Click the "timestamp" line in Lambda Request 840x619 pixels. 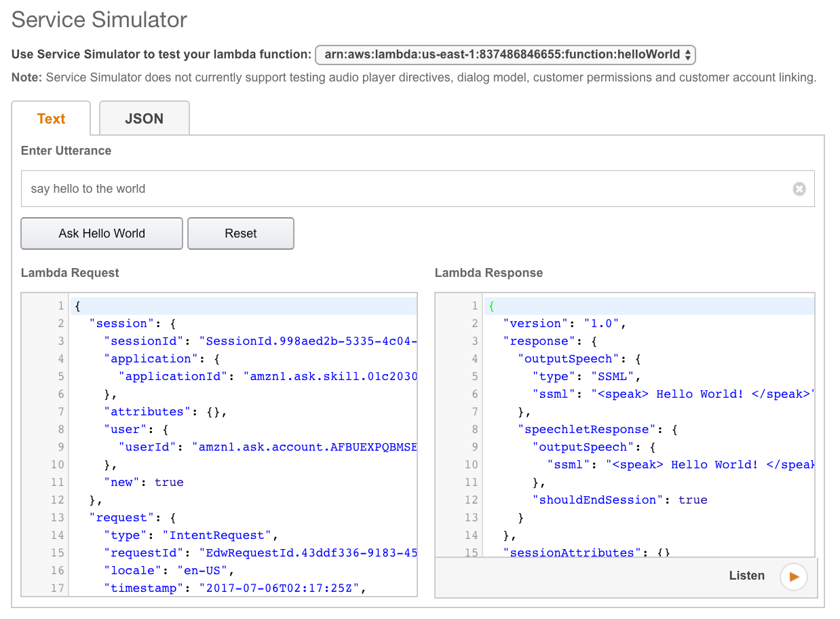234,588
